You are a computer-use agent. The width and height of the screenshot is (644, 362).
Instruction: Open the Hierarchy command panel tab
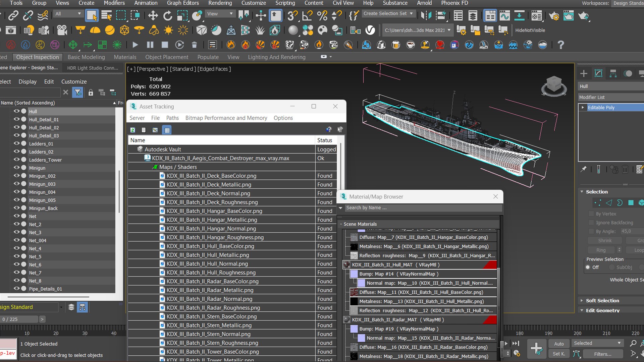click(613, 73)
